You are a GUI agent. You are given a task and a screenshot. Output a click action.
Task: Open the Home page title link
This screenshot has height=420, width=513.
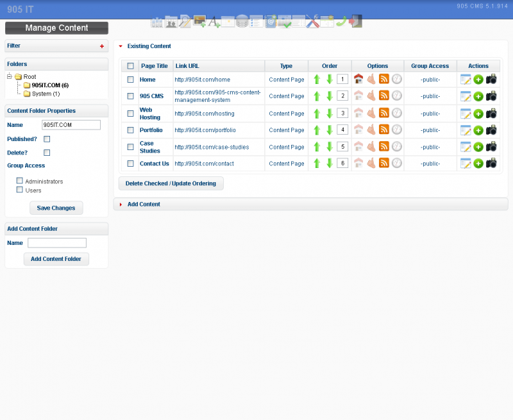pyautogui.click(x=147, y=80)
